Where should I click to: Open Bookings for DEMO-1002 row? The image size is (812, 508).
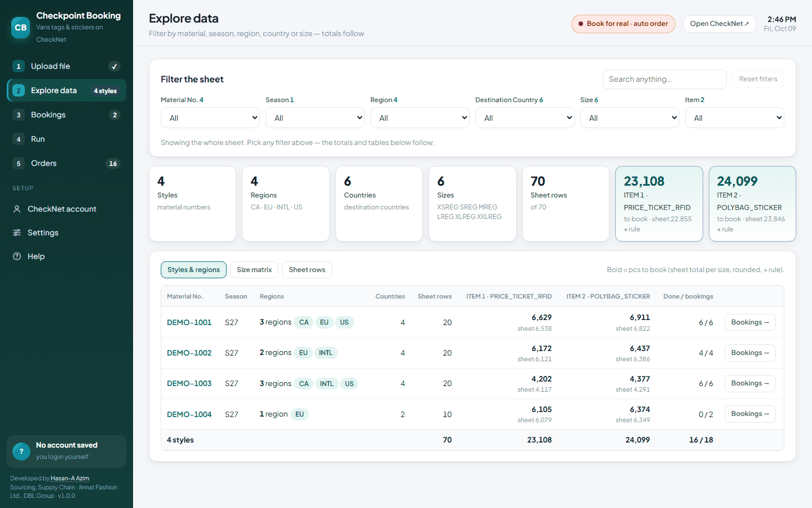pyautogui.click(x=750, y=353)
